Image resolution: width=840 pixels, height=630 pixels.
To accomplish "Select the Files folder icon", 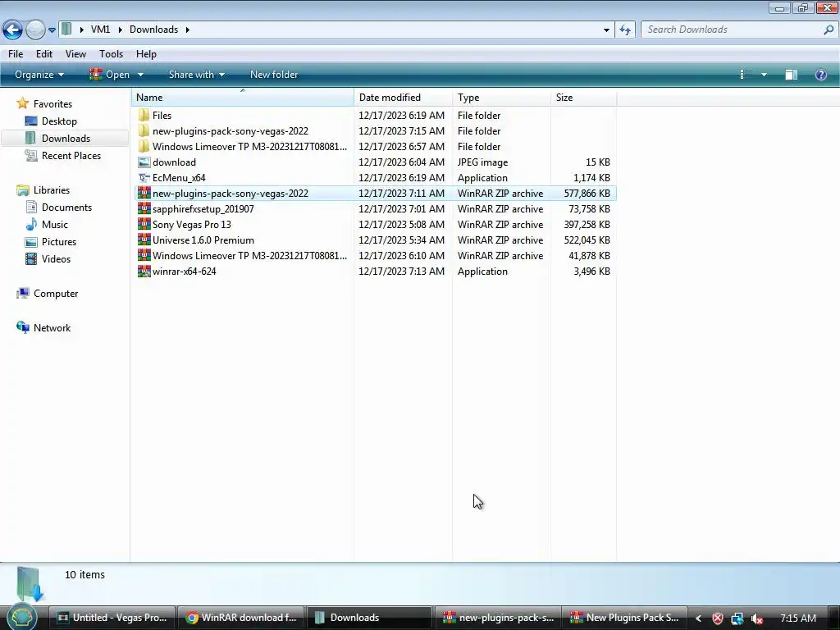I will click(x=144, y=115).
